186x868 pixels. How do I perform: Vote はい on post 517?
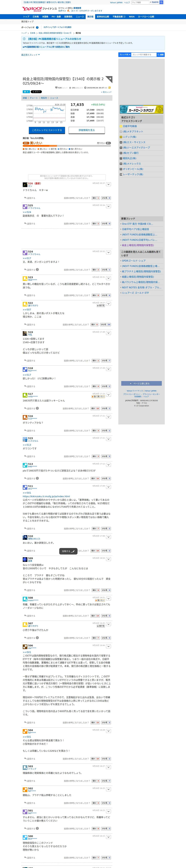tap(95, 408)
